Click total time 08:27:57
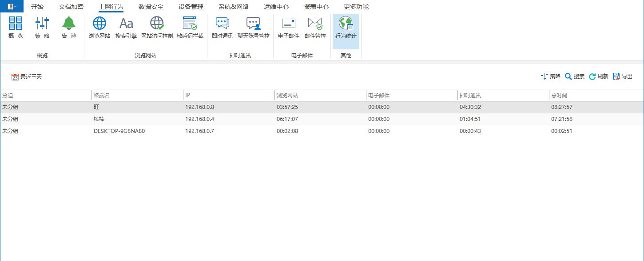 tap(562, 107)
